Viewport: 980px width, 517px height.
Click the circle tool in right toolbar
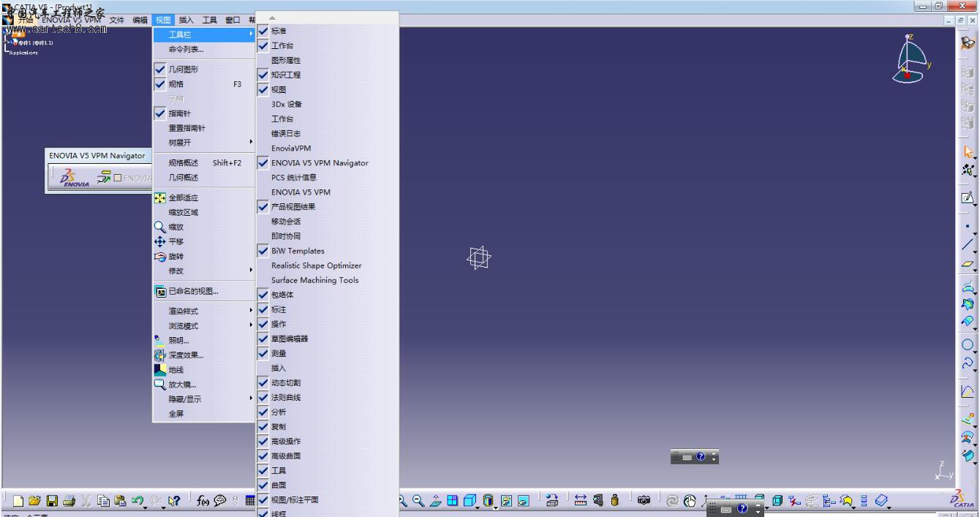tap(968, 344)
